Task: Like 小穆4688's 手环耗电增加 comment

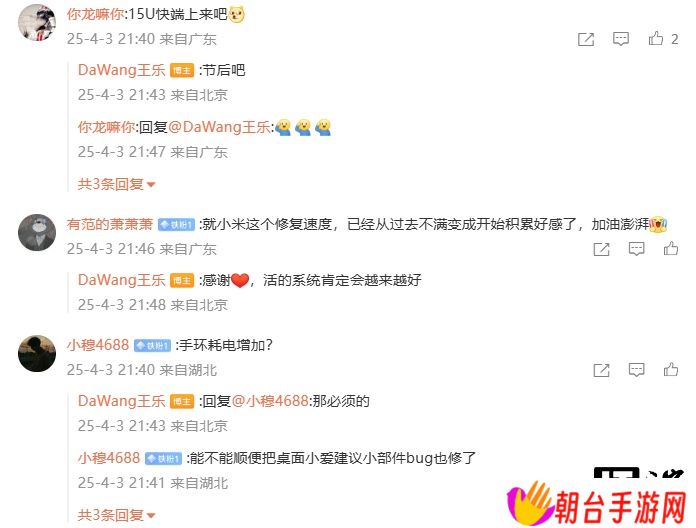Action: point(671,370)
